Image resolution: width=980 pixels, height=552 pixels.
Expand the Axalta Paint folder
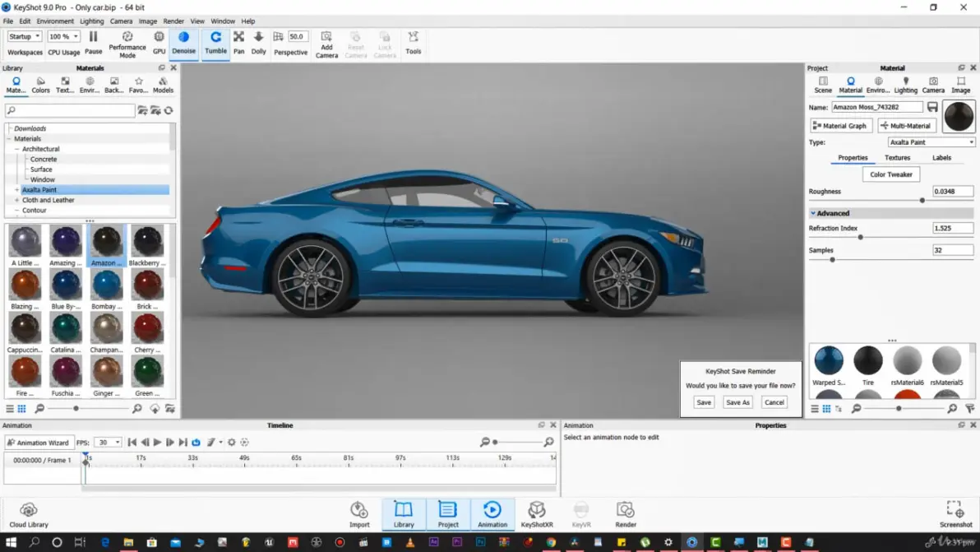(x=17, y=190)
